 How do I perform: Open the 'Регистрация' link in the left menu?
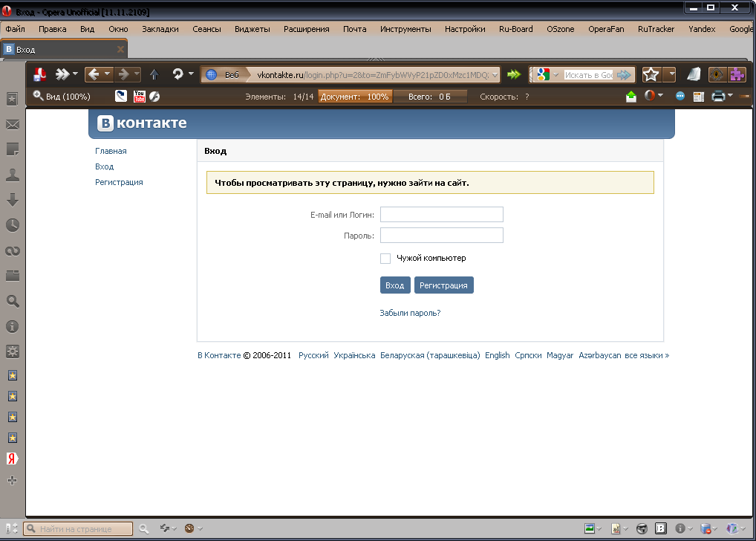click(119, 182)
